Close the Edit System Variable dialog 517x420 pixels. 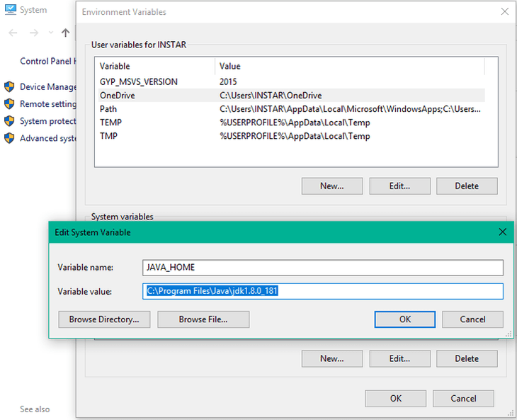pos(503,232)
